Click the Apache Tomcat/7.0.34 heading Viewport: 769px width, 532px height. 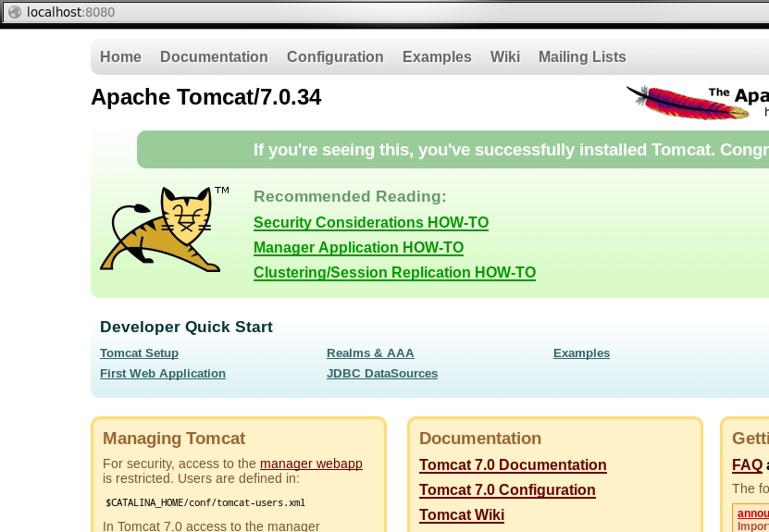206,97
